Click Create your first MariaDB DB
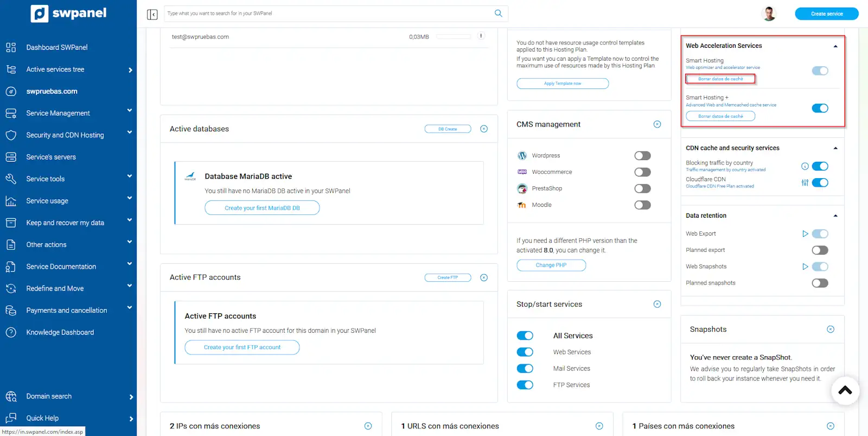 pyautogui.click(x=262, y=208)
